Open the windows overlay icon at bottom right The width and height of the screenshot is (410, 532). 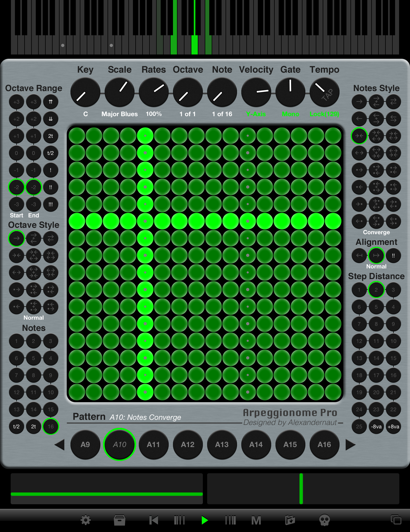pyautogui.click(x=396, y=519)
